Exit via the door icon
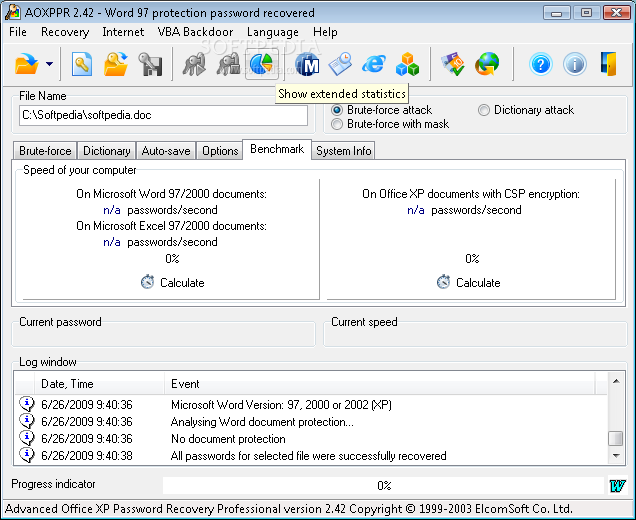 point(608,64)
